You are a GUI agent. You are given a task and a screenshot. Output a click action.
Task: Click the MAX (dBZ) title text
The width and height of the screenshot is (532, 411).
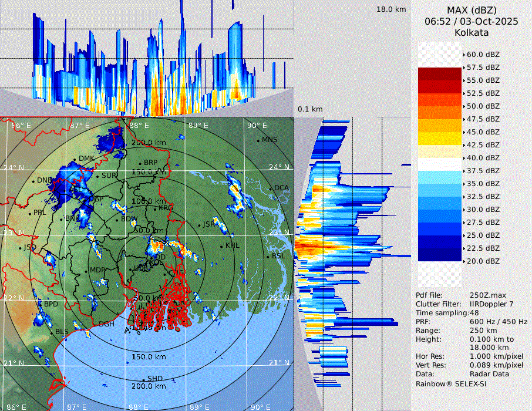[473, 10]
